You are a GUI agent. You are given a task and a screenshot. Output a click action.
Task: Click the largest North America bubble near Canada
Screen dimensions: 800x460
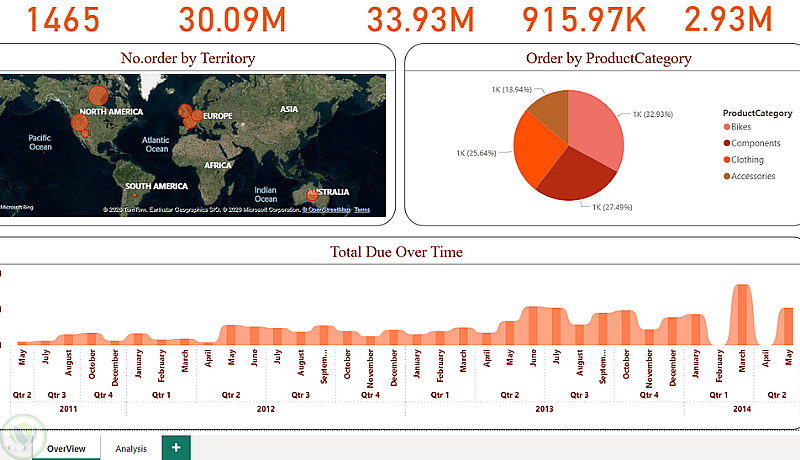point(98,95)
